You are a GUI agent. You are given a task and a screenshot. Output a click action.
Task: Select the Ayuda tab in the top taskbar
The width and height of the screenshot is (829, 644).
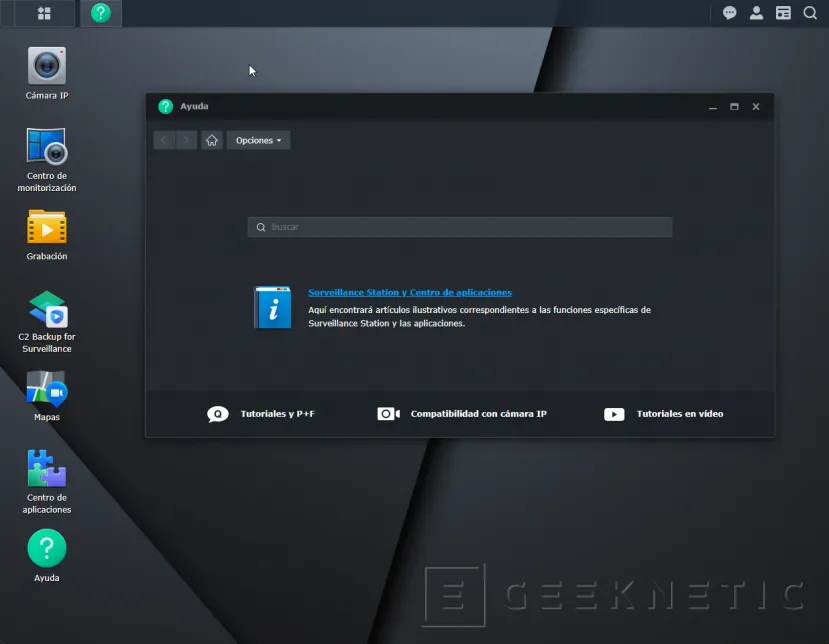point(101,13)
